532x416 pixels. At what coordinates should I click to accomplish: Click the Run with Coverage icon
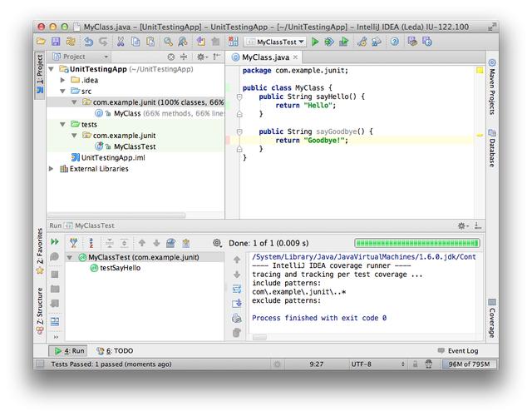pyautogui.click(x=343, y=42)
